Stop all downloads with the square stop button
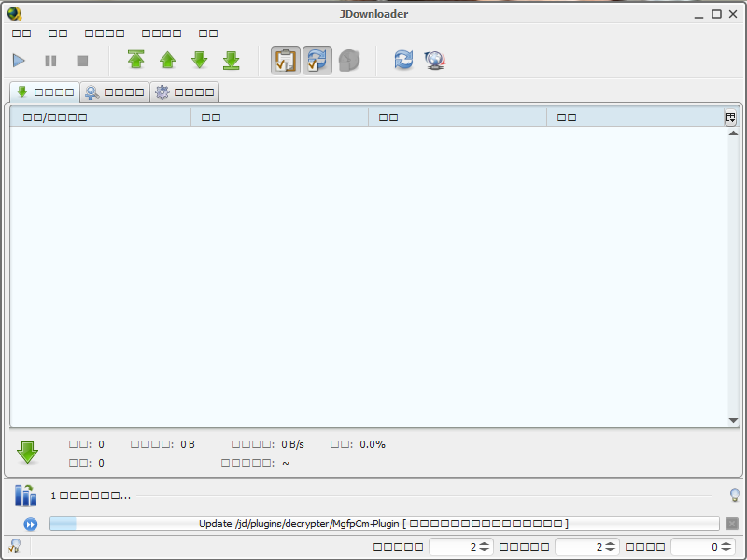 (x=82, y=61)
